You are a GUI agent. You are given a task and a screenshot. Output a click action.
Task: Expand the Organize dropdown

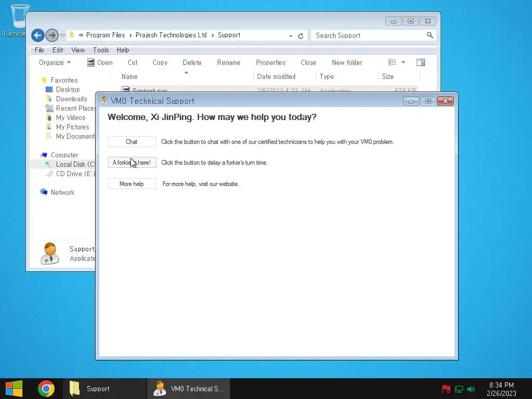pos(55,62)
